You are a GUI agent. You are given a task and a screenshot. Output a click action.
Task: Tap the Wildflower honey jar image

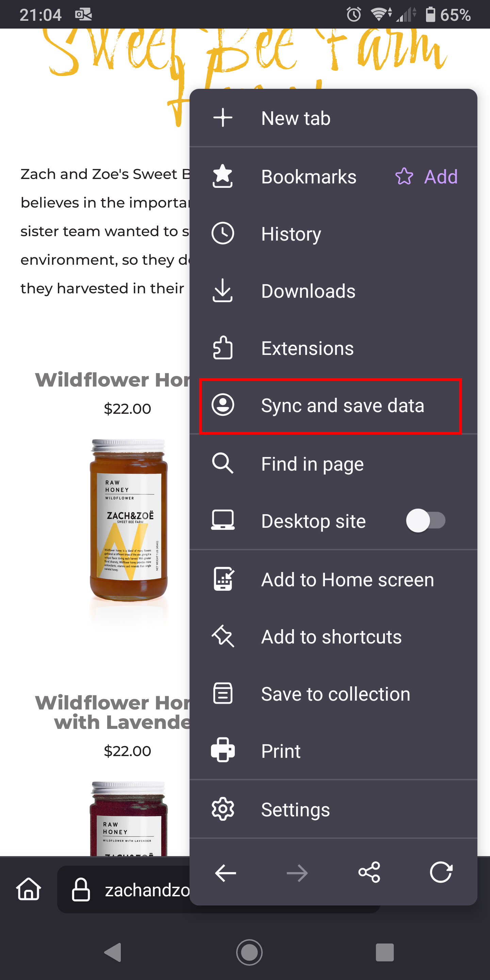[129, 521]
